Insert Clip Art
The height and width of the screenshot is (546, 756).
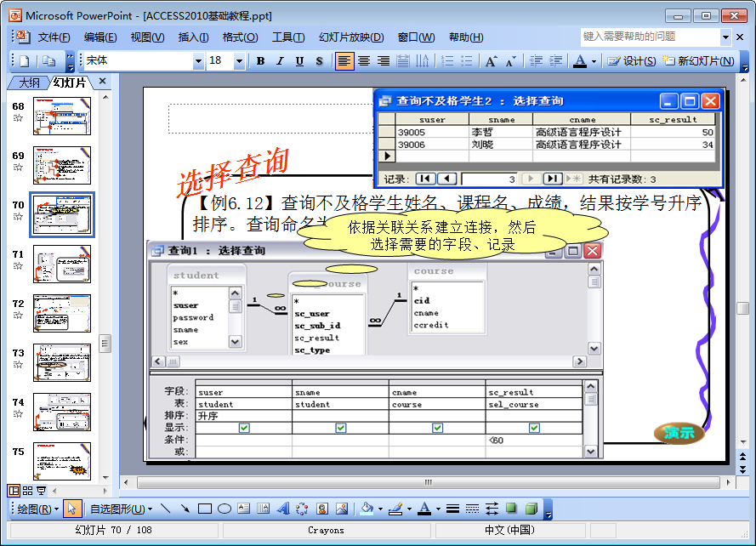click(322, 509)
